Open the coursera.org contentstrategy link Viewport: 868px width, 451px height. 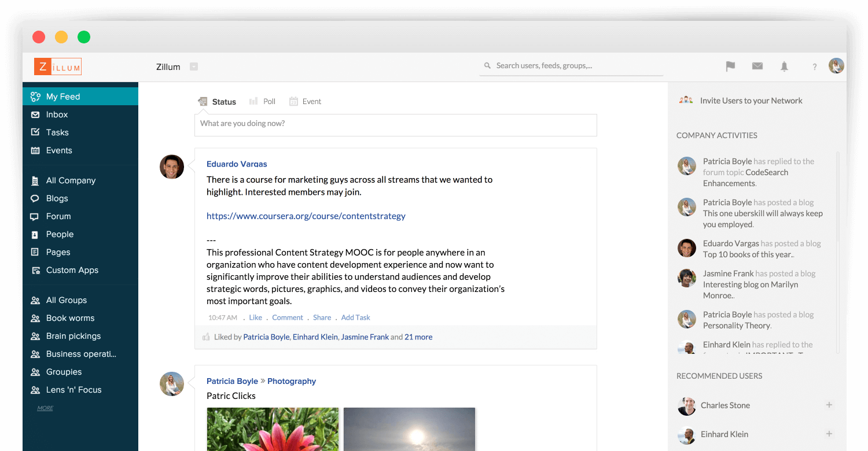[306, 216]
